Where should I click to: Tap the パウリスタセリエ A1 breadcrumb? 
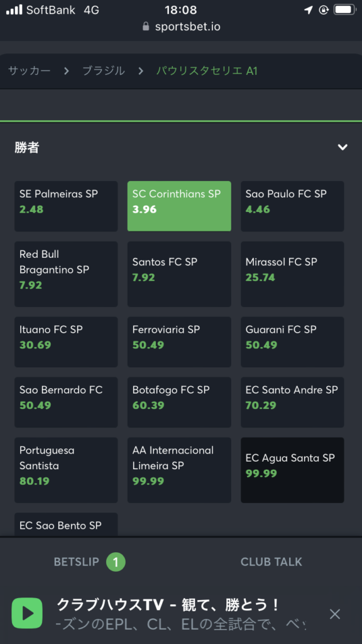pos(207,70)
